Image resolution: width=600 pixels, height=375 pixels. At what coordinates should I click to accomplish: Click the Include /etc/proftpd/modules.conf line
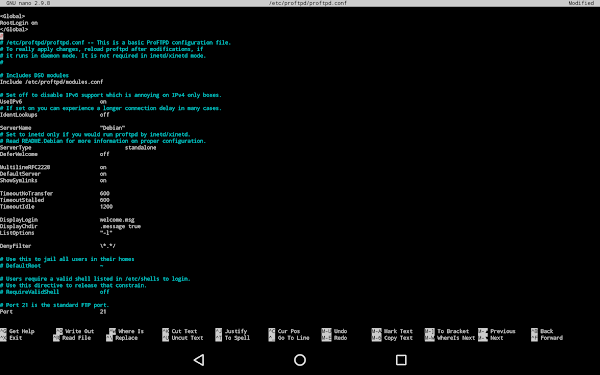click(52, 82)
